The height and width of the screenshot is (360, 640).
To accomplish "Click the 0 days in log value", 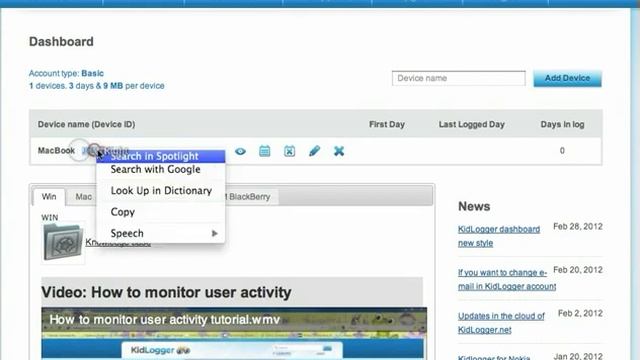I will point(562,151).
